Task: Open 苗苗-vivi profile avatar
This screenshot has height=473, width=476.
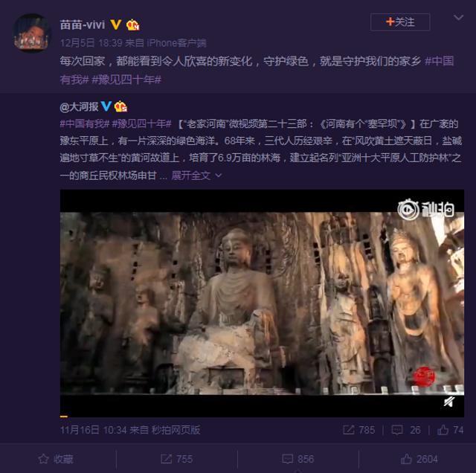Action: [31, 33]
